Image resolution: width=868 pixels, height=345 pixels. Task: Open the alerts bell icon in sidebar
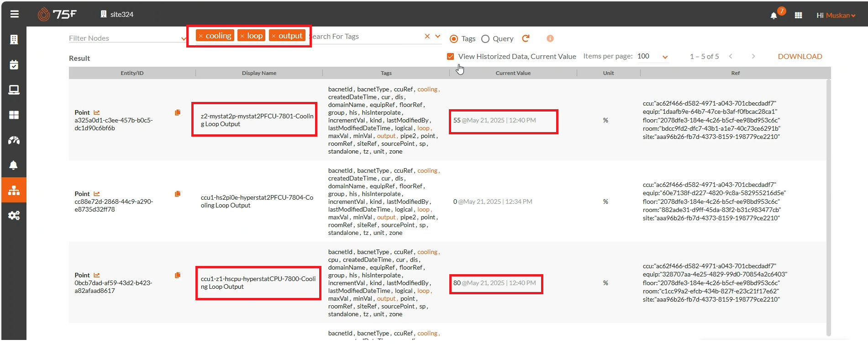coord(14,165)
